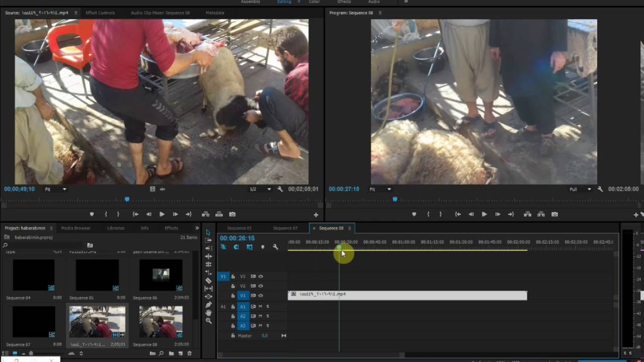Export frame from Source monitor camera icon
The width and height of the screenshot is (644, 362).
pos(232,214)
